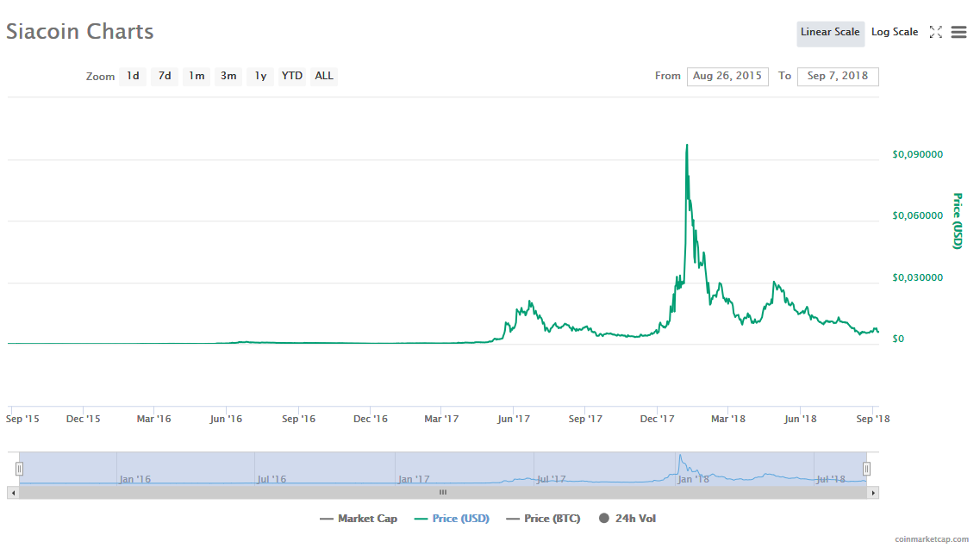Click the $0.060000 axis label
Screen dimensions: 980x554
[x=917, y=215]
